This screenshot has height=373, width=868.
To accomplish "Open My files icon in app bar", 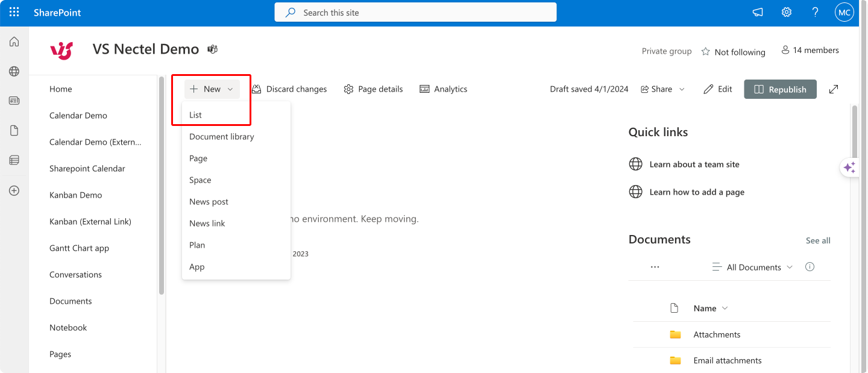I will coord(14,130).
